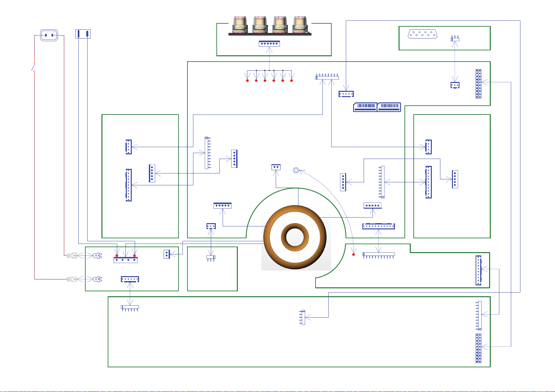Click the five-pin connector on power board
This screenshot has height=392, width=555.
130,279
